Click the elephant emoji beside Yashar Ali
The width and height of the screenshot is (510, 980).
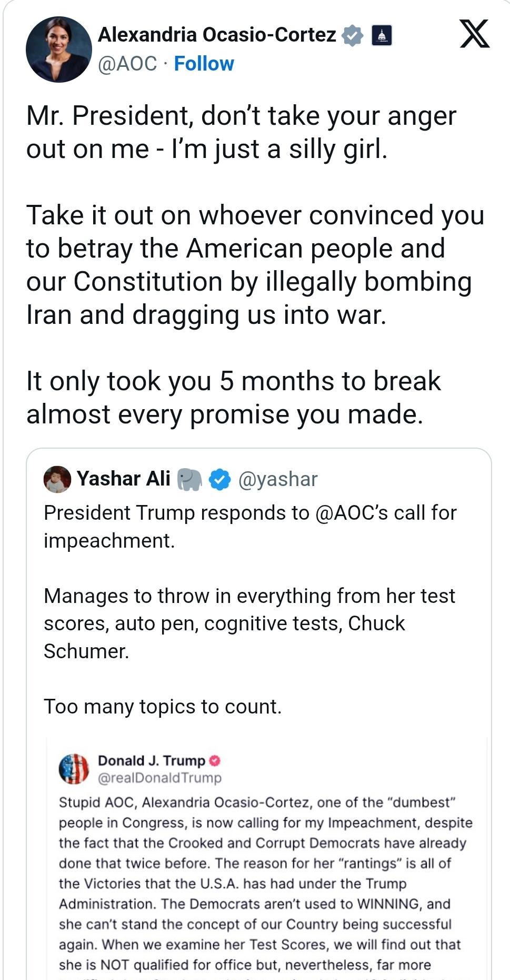pos(189,479)
